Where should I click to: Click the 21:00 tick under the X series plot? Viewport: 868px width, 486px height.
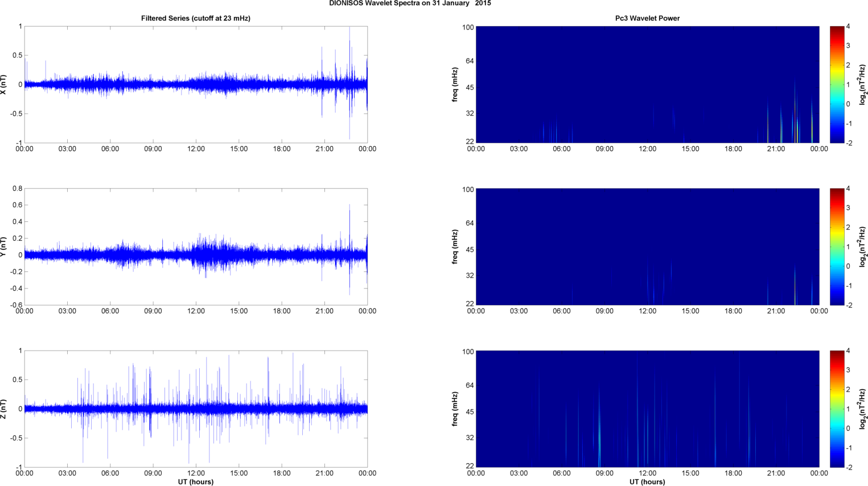click(324, 149)
